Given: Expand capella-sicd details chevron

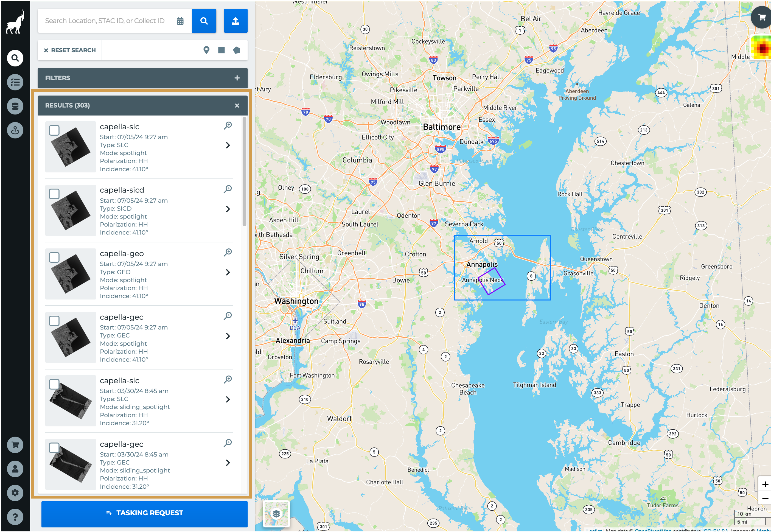Looking at the screenshot, I should [228, 209].
